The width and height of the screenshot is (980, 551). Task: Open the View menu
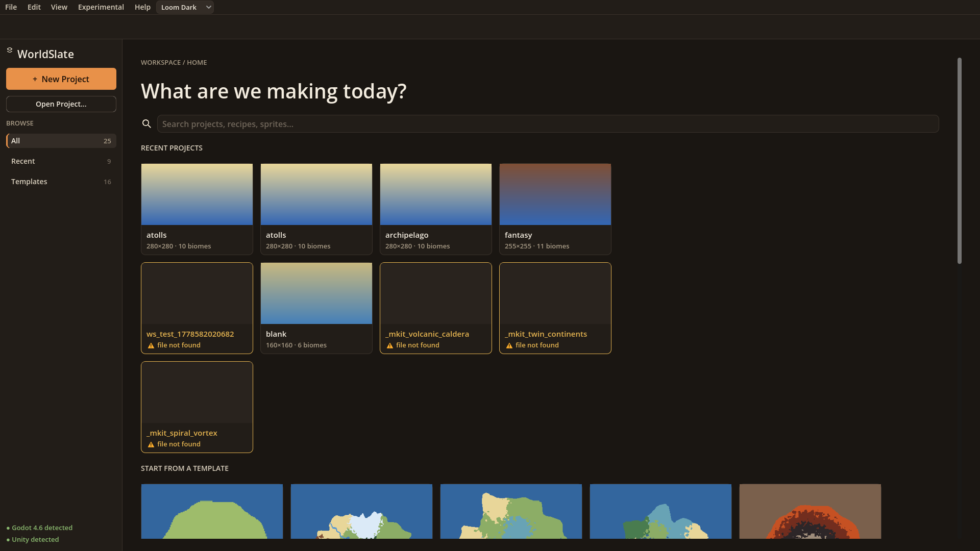(x=59, y=7)
